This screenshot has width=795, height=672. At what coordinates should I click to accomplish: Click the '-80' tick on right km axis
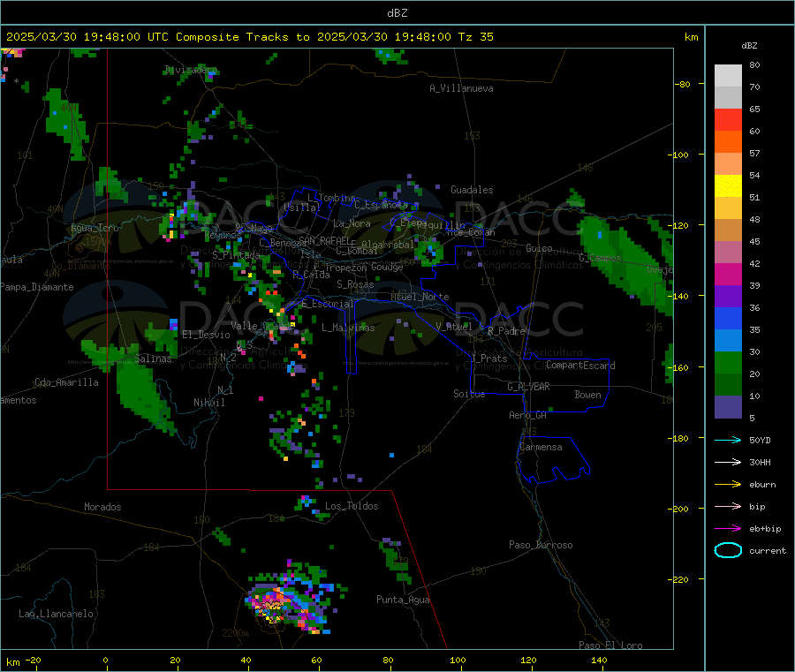[x=683, y=84]
